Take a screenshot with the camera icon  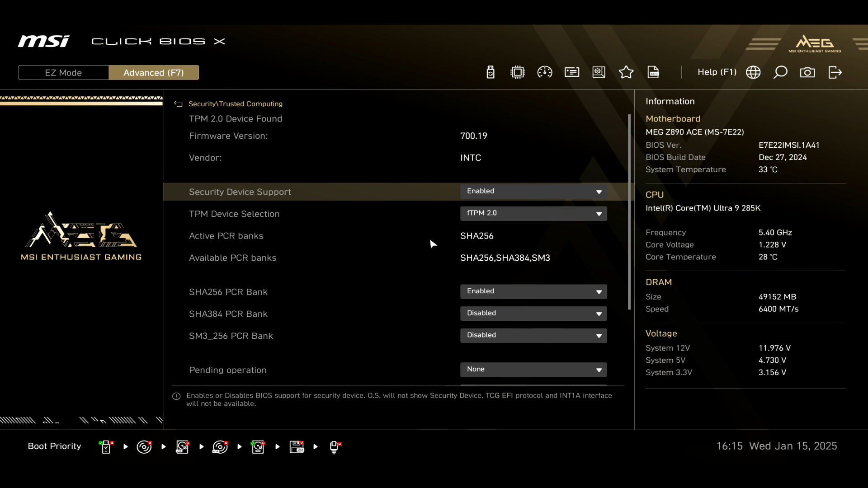point(807,72)
